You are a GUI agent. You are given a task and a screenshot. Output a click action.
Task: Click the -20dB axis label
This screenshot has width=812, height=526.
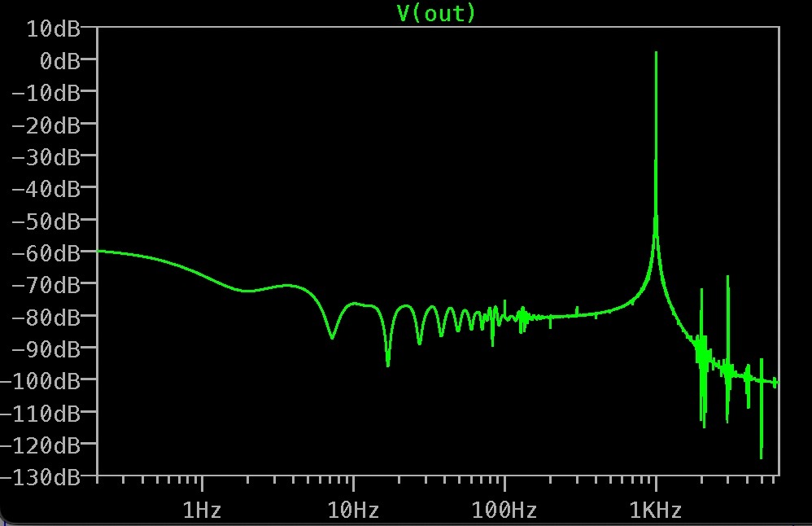[x=46, y=125]
